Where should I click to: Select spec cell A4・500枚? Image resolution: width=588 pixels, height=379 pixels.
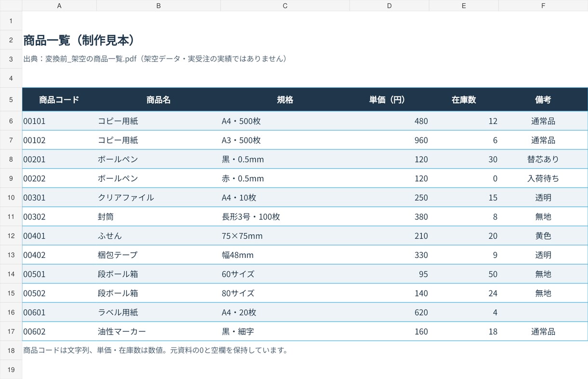(x=285, y=121)
